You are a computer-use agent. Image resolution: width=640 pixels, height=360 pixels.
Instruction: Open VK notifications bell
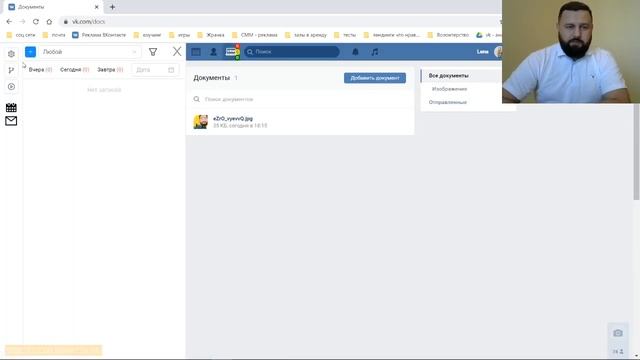click(x=356, y=52)
